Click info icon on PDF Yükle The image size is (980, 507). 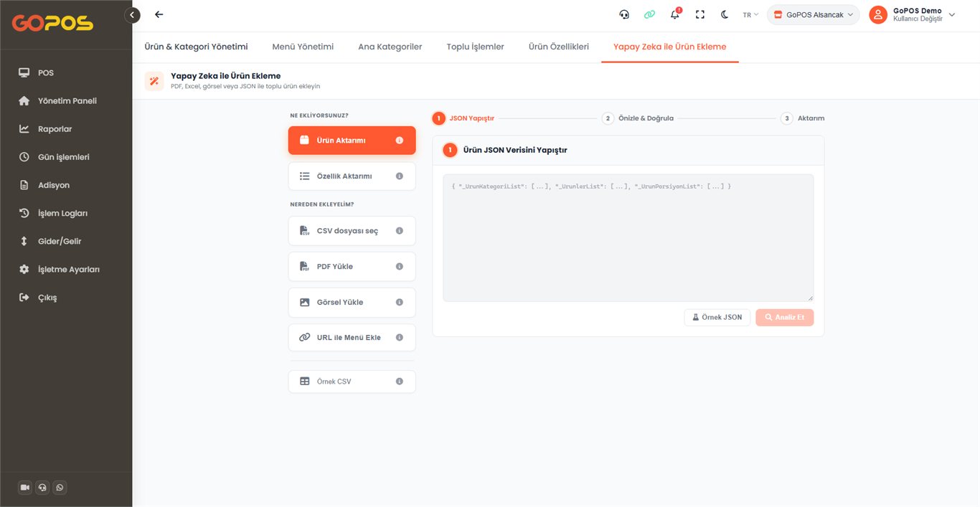[x=400, y=267]
